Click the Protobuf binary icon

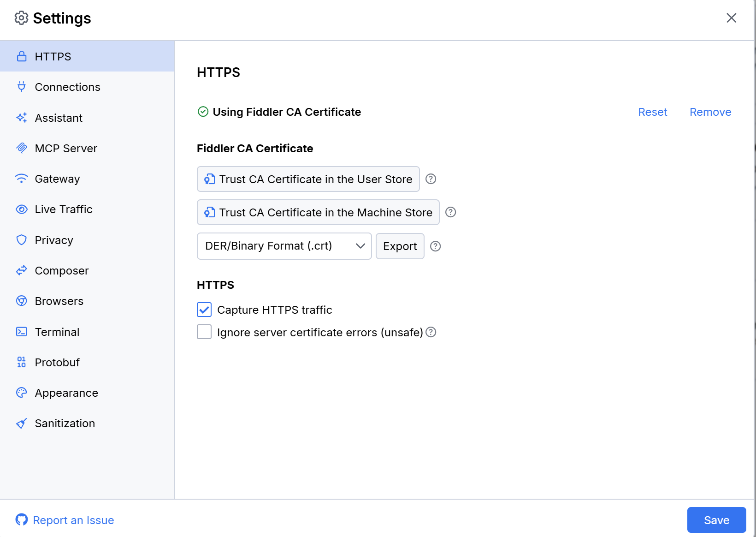pos(22,362)
